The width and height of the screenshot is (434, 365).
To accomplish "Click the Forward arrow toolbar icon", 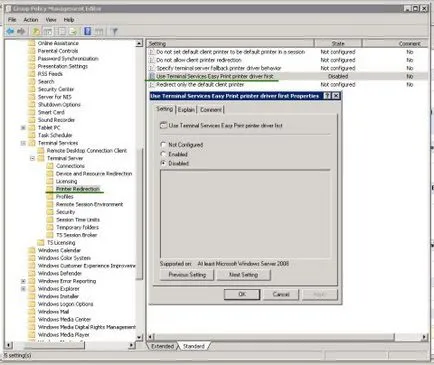I will pos(21,32).
